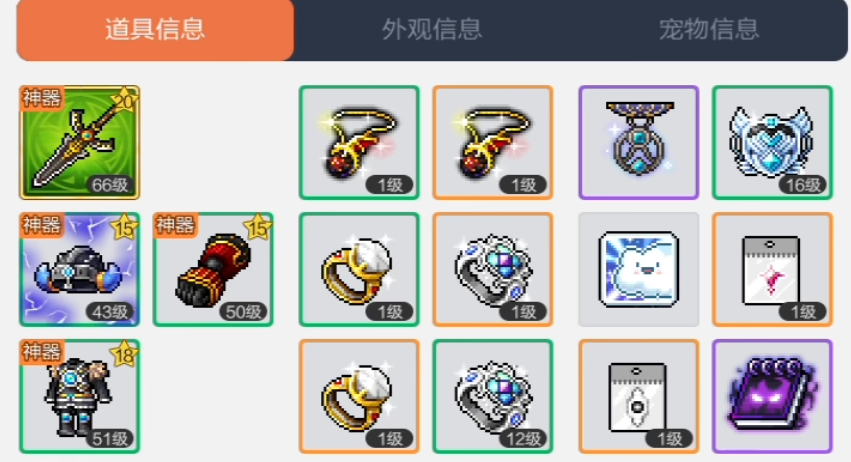Select the orange-bordered 1级 gem ring

[x=493, y=269]
